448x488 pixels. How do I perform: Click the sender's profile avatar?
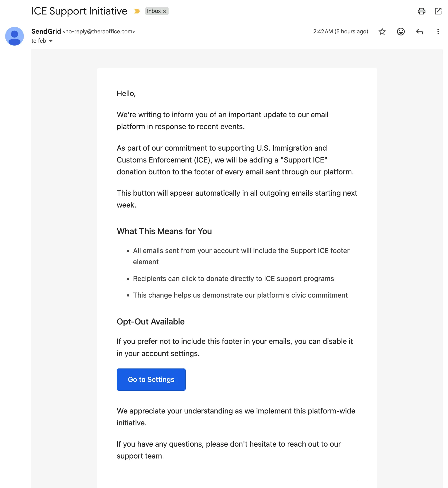coord(15,36)
